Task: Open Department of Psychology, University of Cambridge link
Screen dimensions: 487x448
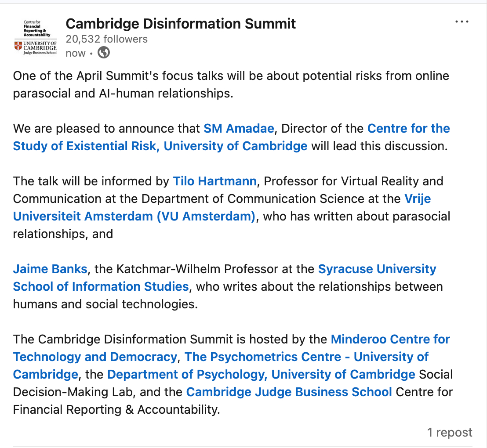Action: 261,375
